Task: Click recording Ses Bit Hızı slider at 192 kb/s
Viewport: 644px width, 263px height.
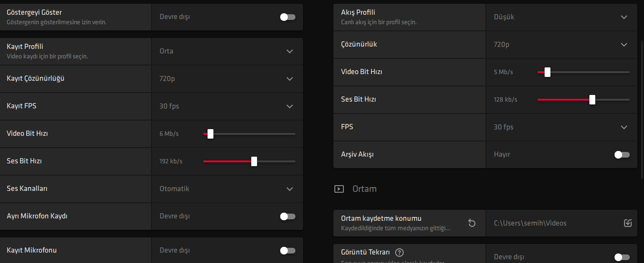Action: click(249, 161)
